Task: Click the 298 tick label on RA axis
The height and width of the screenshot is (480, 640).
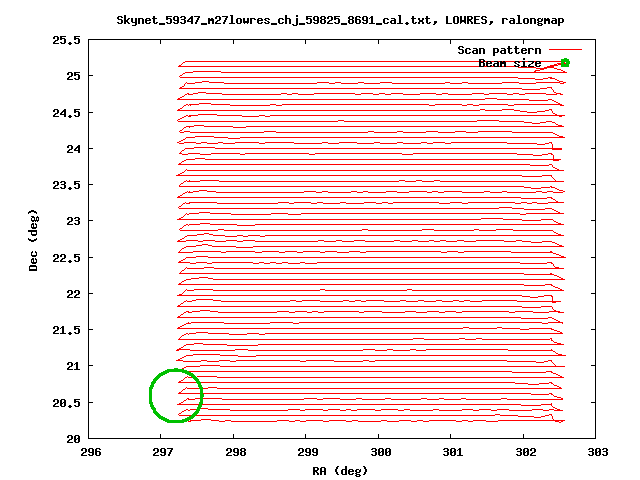Action: 233,451
